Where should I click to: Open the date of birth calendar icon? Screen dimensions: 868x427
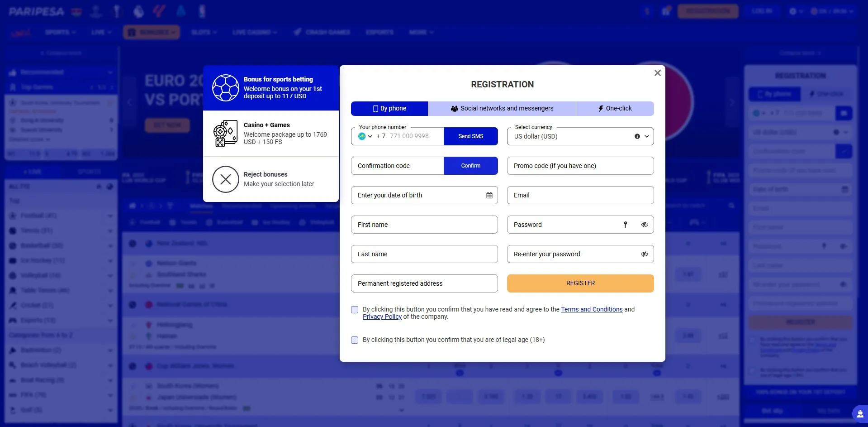tap(489, 195)
